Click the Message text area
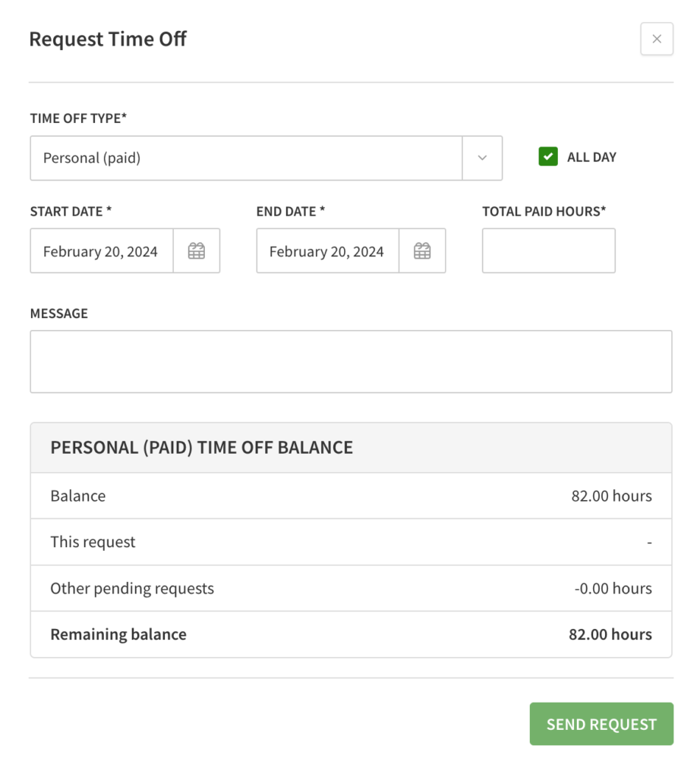 click(351, 361)
